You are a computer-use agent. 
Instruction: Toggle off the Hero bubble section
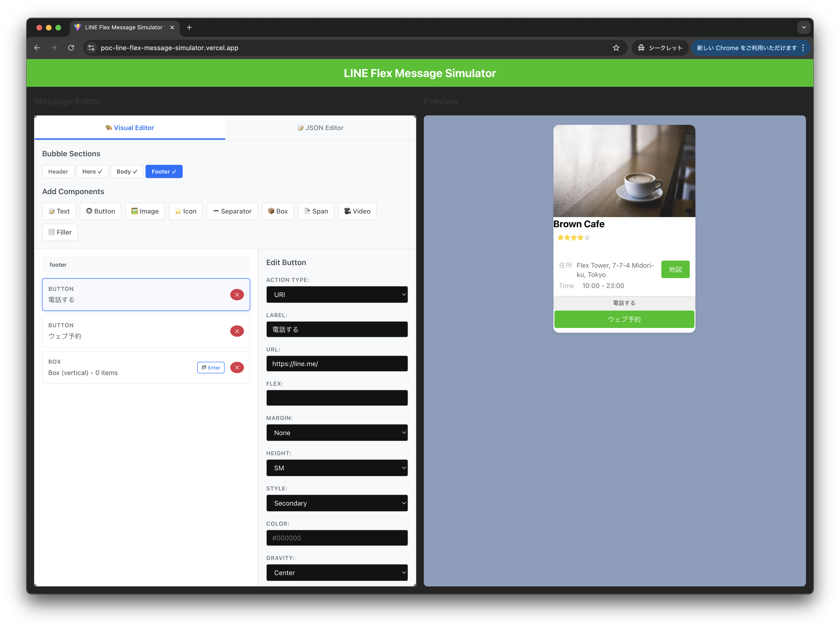point(92,171)
